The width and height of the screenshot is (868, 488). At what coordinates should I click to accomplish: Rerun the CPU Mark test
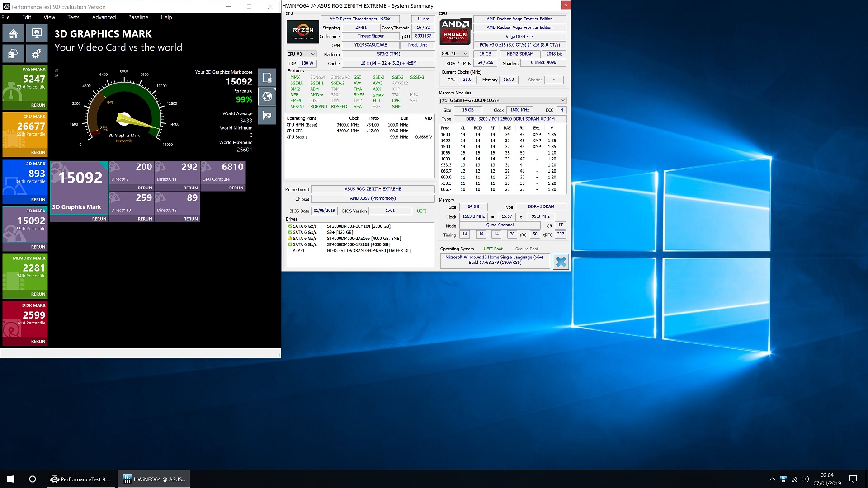(x=38, y=153)
